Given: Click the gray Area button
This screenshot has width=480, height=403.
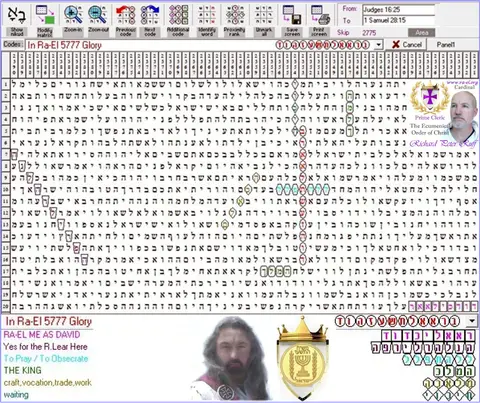Looking at the screenshot, I should point(422,33).
